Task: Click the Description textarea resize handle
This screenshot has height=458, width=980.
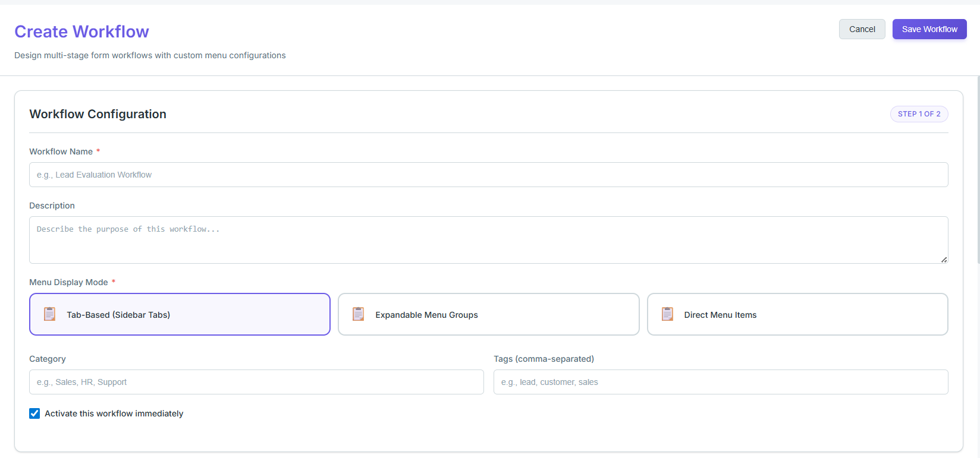Action: (x=944, y=260)
